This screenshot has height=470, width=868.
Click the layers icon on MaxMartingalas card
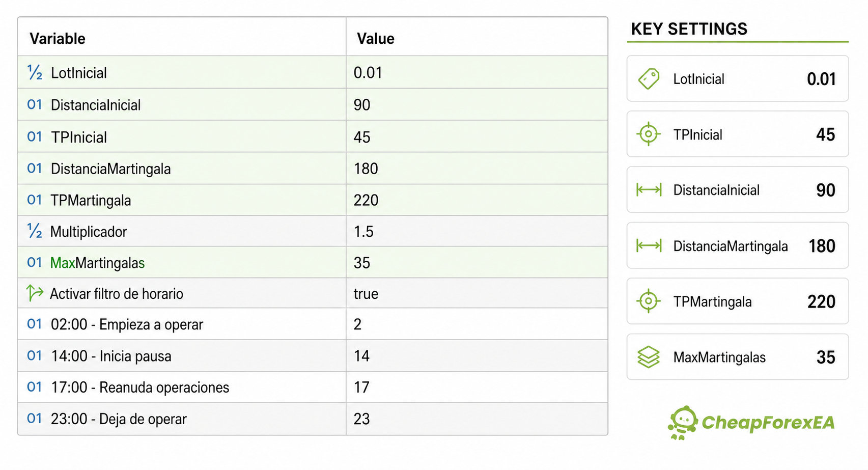click(649, 357)
